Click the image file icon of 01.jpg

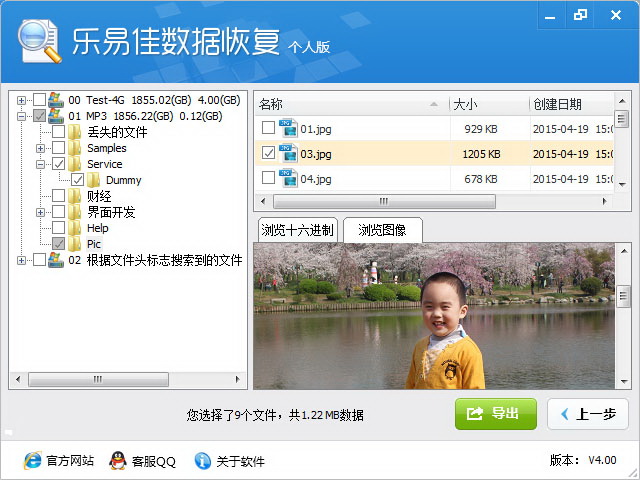288,129
